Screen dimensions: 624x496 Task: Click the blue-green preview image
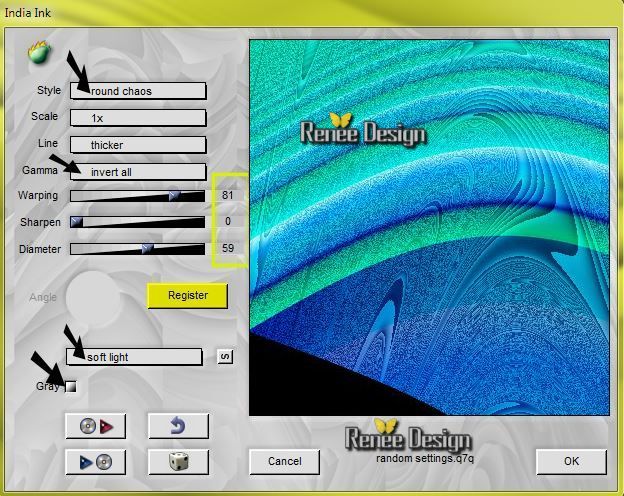429,227
